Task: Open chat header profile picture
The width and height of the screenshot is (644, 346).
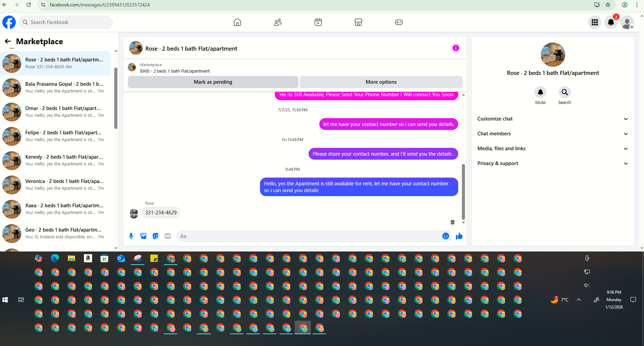Action: [136, 48]
